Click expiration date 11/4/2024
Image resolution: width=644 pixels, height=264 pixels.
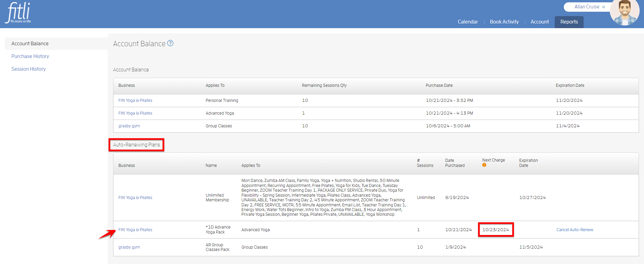(x=567, y=126)
